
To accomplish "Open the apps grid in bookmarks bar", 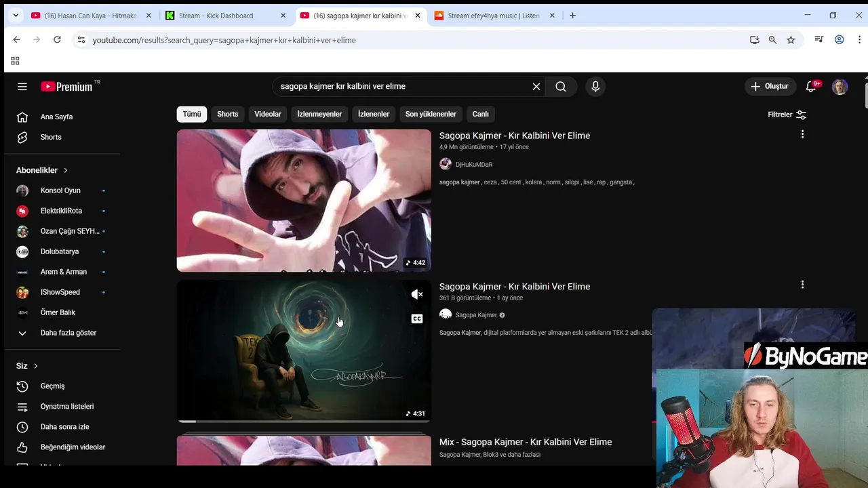I will [x=15, y=61].
